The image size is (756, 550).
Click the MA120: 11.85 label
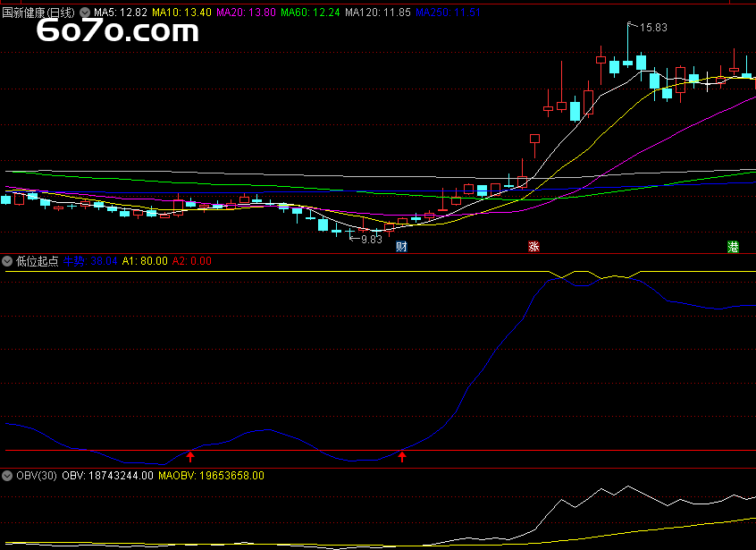coord(378,13)
